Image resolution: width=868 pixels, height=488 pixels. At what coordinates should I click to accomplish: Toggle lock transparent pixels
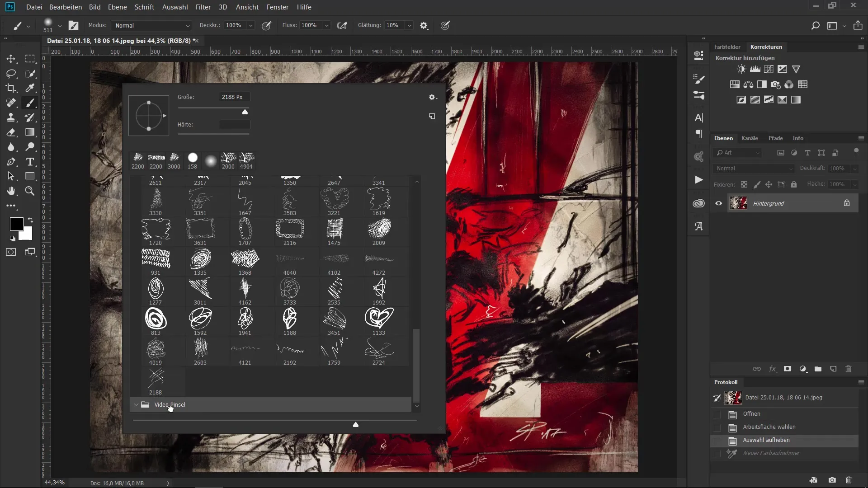(744, 184)
